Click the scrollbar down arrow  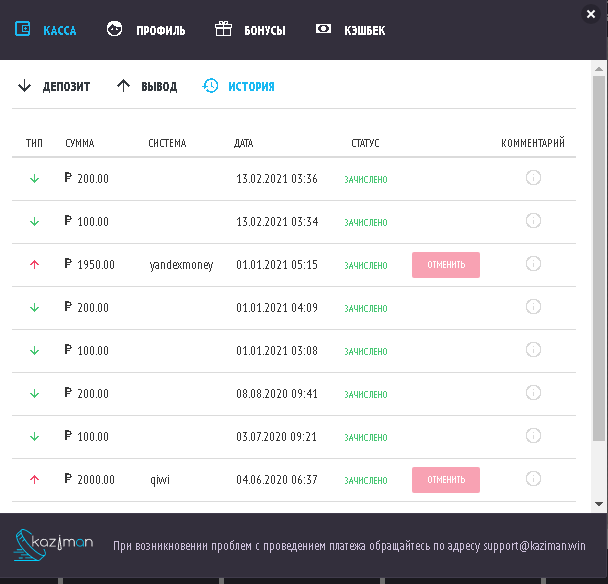599,503
